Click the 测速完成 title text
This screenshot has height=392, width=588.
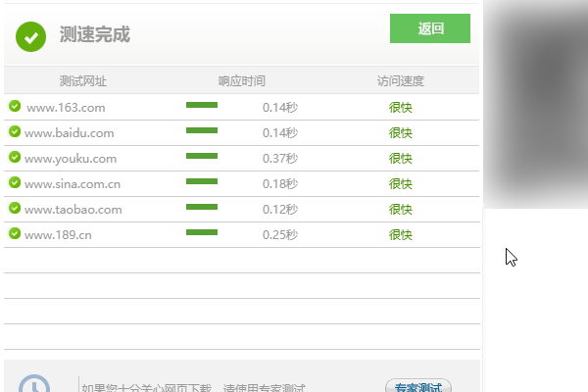(94, 34)
